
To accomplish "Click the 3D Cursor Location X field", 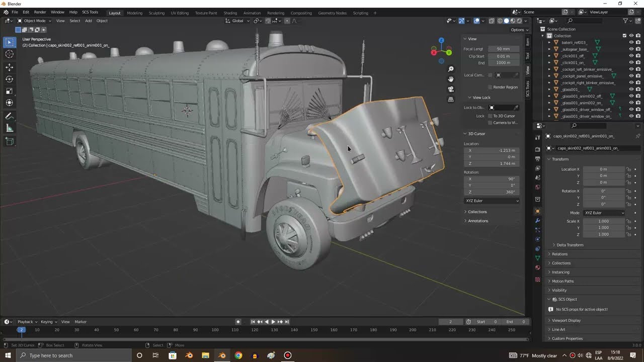I will pyautogui.click(x=492, y=150).
